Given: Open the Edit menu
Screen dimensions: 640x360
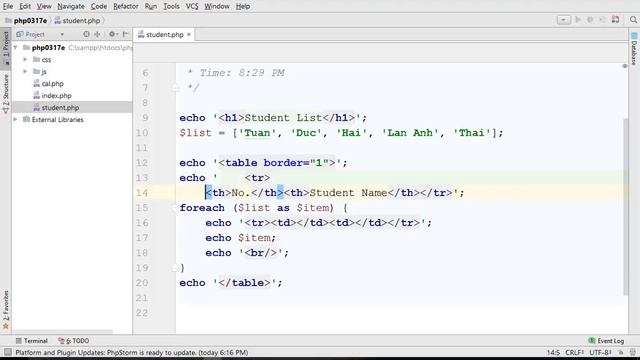Looking at the screenshot, I should [24, 7].
